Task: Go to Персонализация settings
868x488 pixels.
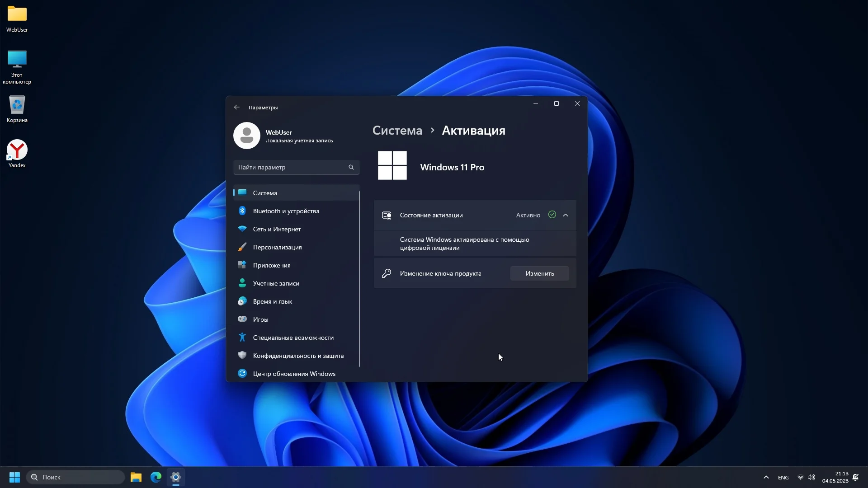Action: click(277, 247)
